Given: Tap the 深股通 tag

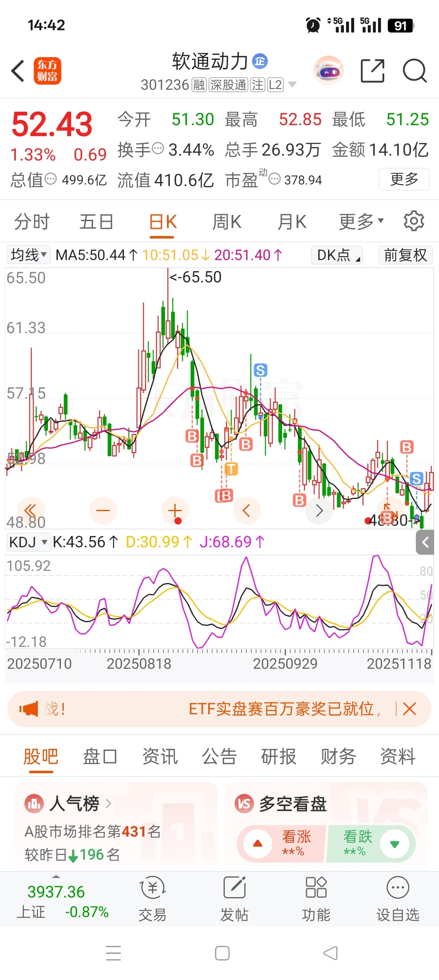Looking at the screenshot, I should click(x=228, y=85).
